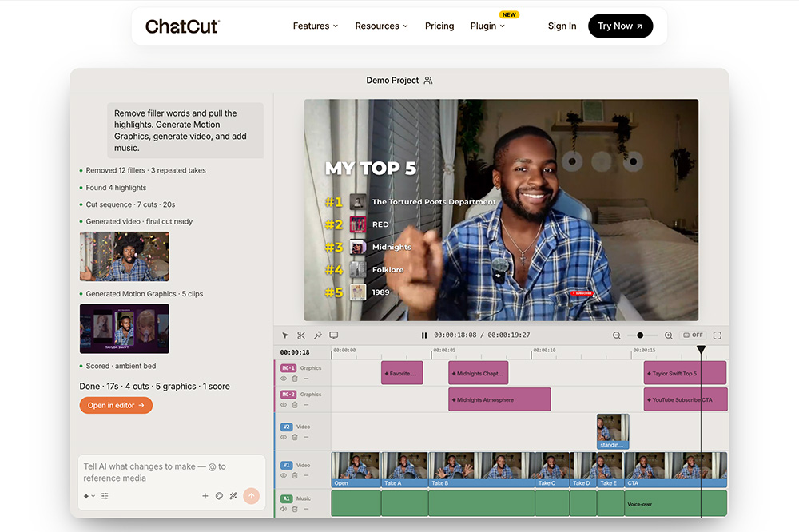The height and width of the screenshot is (532, 799).
Task: Send the chat message with the arrow button
Action: 251,496
